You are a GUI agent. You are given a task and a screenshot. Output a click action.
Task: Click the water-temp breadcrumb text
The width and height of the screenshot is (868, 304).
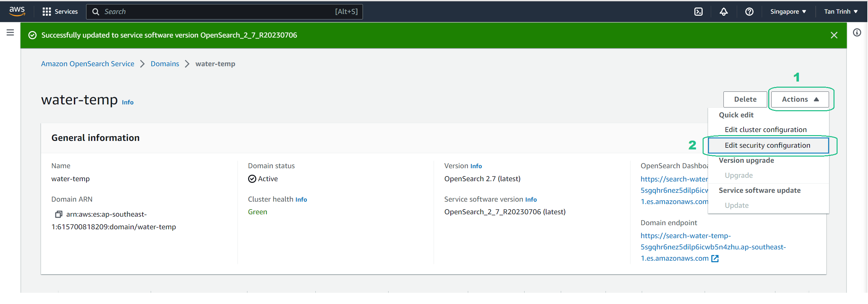pos(215,64)
